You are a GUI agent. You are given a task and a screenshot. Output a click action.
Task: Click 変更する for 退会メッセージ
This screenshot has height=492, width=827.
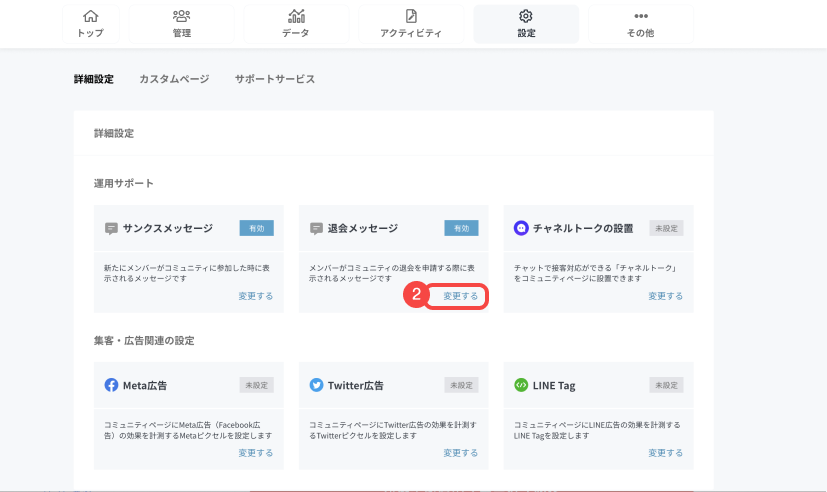point(460,296)
